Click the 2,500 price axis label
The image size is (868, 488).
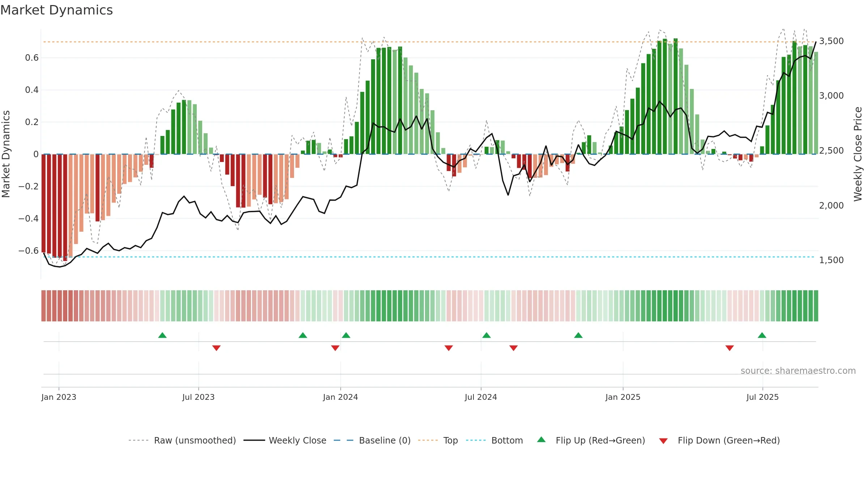pos(831,150)
